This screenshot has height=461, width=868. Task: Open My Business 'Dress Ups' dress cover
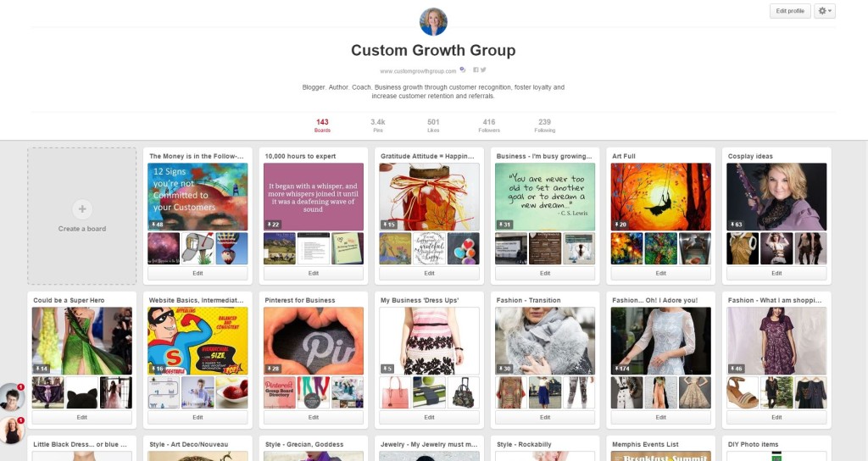click(x=429, y=341)
